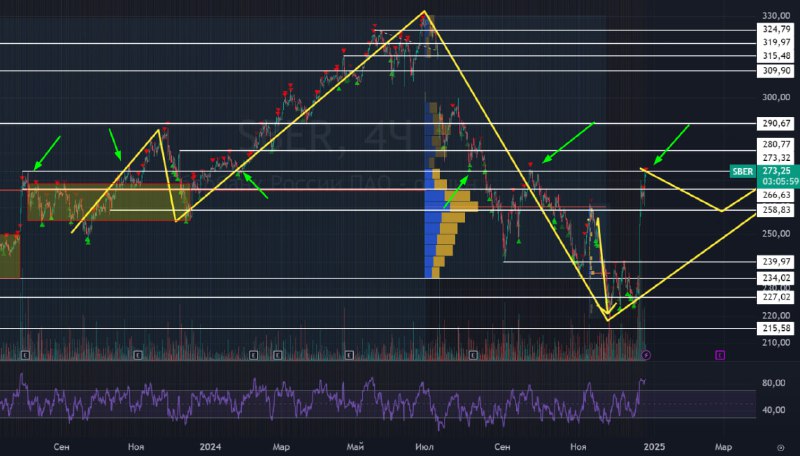Click the Май time axis label
800x456 pixels.
coord(355,447)
